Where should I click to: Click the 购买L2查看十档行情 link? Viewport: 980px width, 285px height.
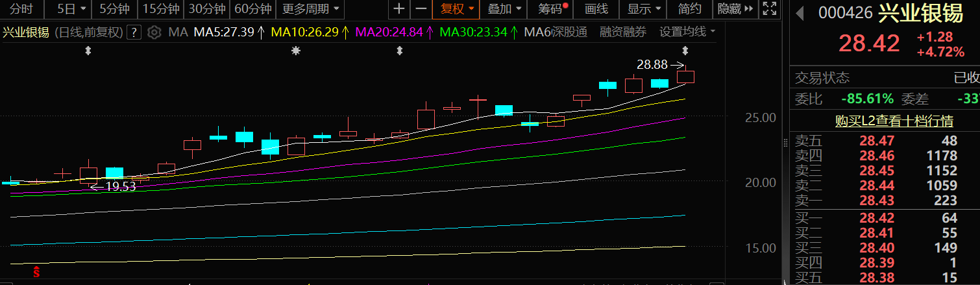(884, 121)
